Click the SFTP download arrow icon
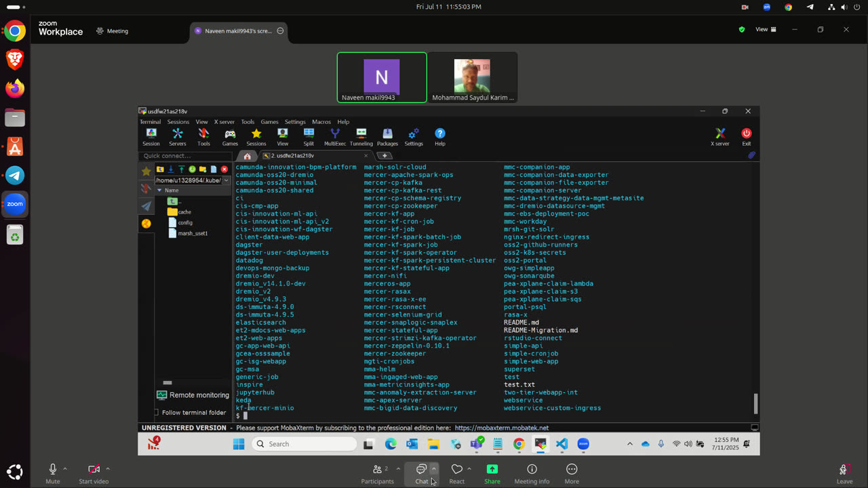The image size is (868, 488). (x=171, y=169)
